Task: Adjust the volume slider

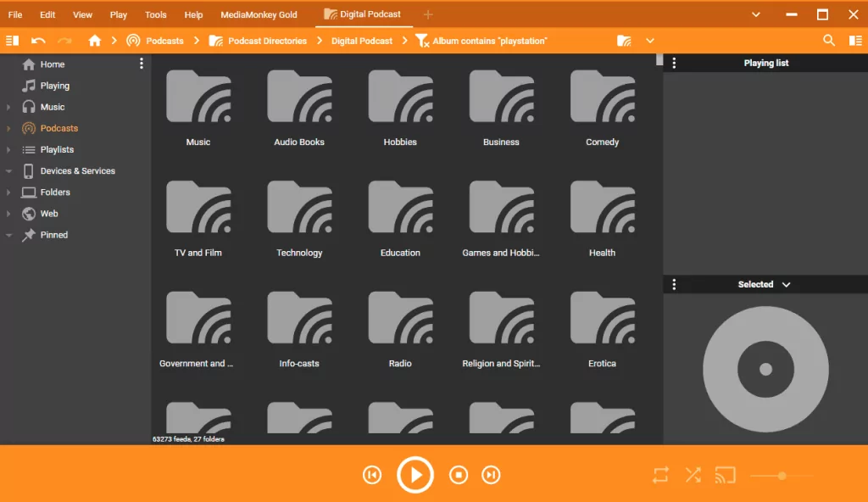Action: click(x=782, y=476)
